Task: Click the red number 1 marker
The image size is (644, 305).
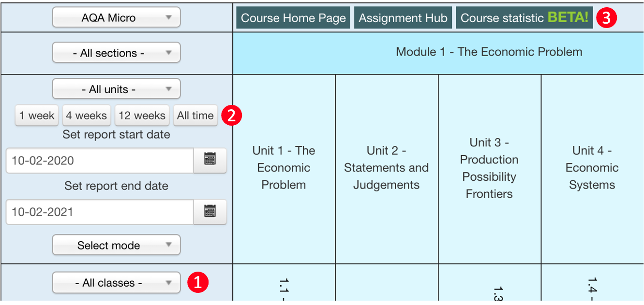Action: [198, 283]
